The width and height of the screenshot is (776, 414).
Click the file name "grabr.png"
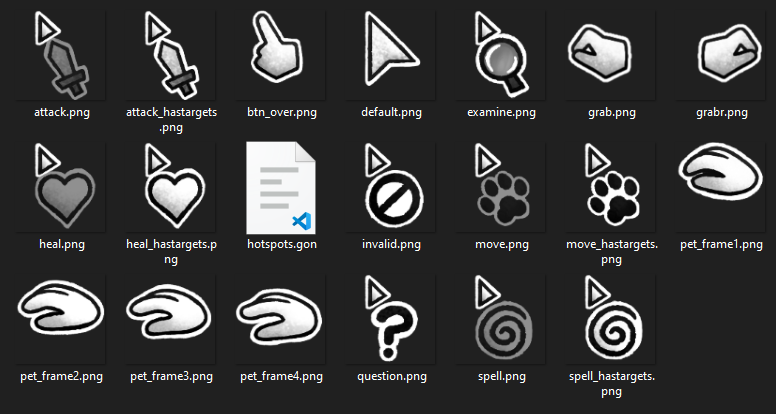click(721, 113)
